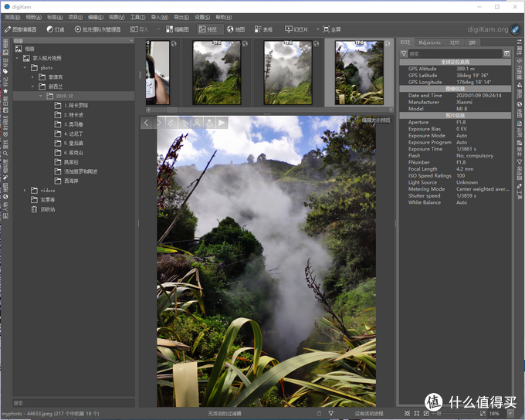Switch to the Makernote tab
Screen dimensions: 525x420
(429, 42)
